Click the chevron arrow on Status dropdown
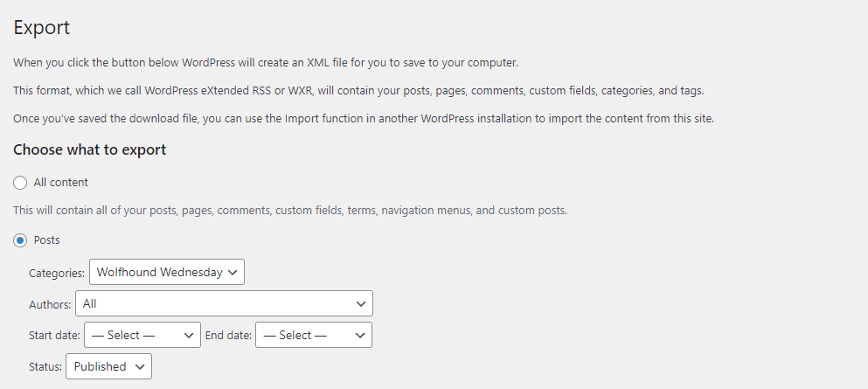The width and height of the screenshot is (868, 389). [140, 367]
